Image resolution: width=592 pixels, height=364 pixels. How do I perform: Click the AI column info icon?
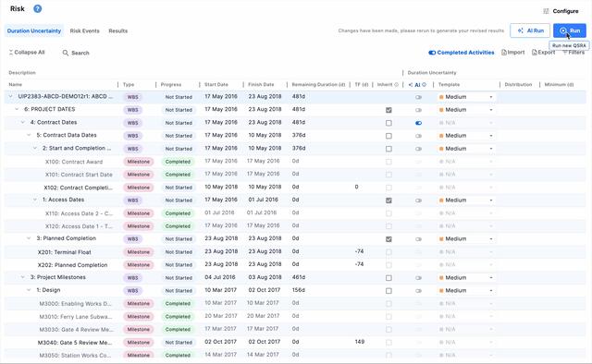[x=425, y=84]
